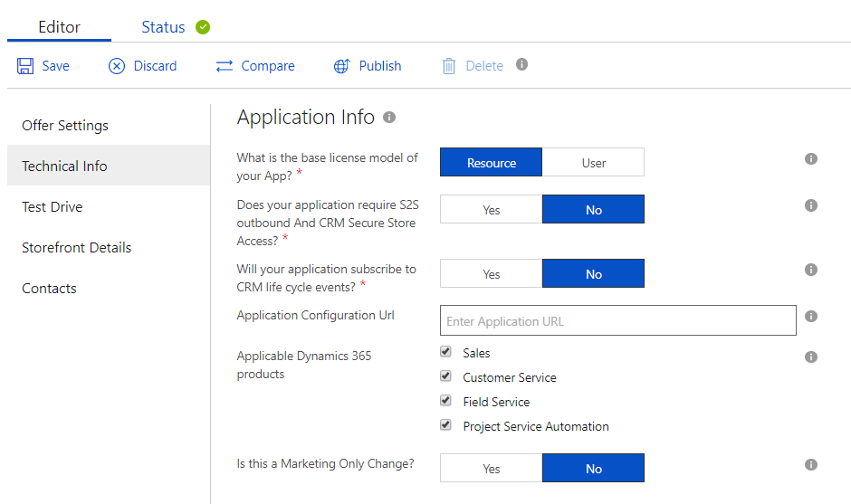This screenshot has width=851, height=504.
Task: Click the Publish globe icon
Action: pos(341,66)
